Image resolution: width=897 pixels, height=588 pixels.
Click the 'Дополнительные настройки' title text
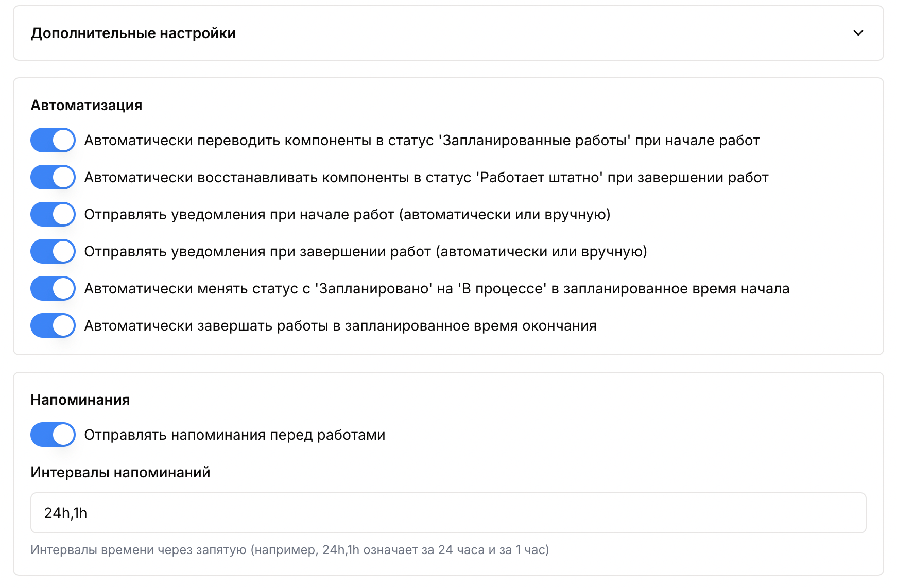[x=133, y=33]
